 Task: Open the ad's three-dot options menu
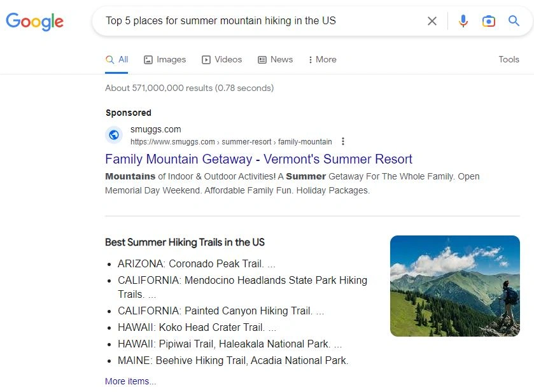click(x=344, y=141)
